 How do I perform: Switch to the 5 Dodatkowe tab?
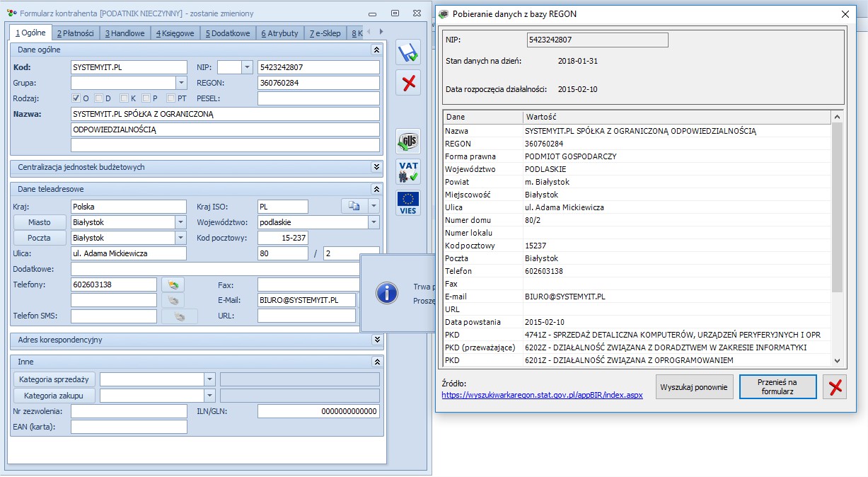pos(228,33)
